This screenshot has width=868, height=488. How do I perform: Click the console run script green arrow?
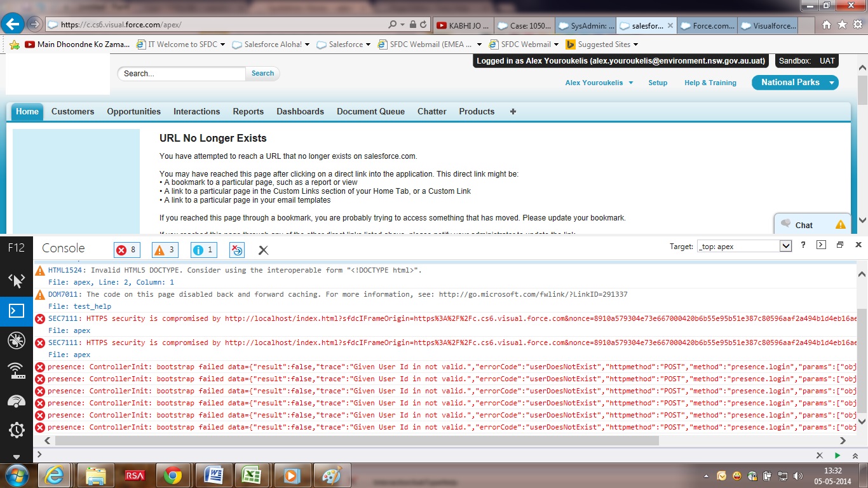(837, 456)
